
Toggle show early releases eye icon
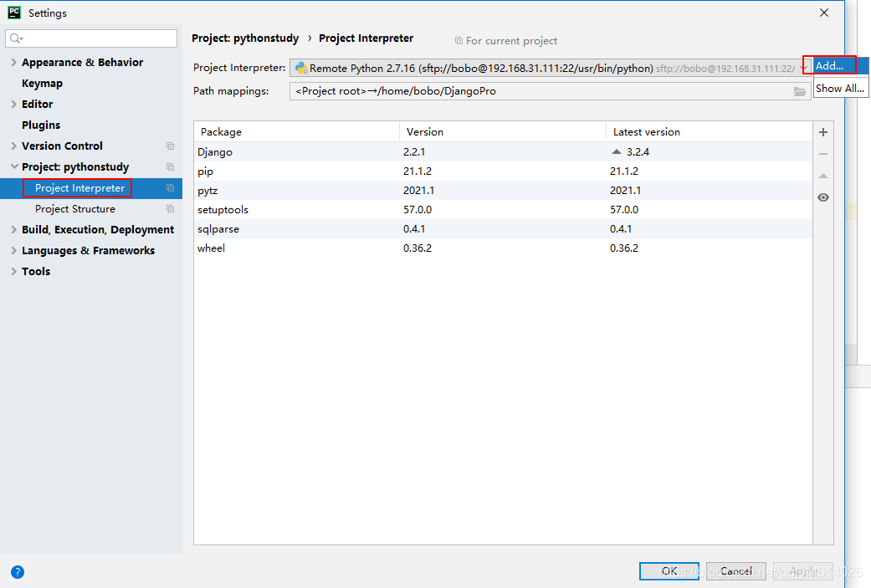[823, 197]
